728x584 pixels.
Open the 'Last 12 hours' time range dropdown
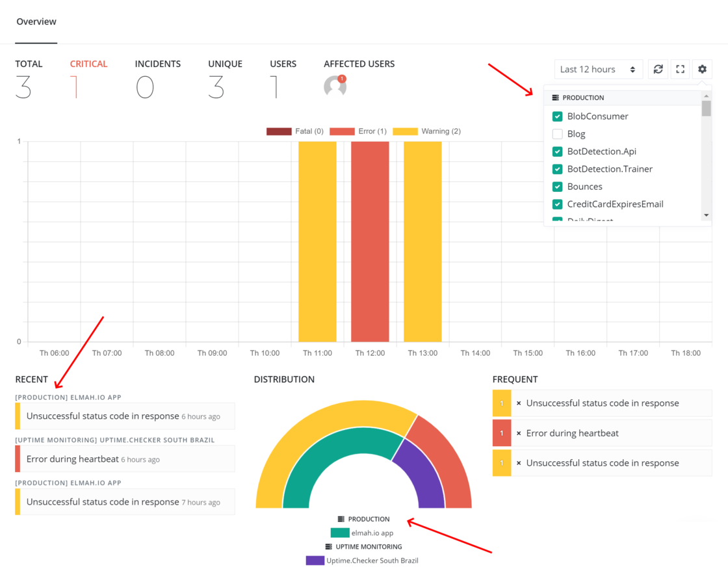pyautogui.click(x=599, y=69)
